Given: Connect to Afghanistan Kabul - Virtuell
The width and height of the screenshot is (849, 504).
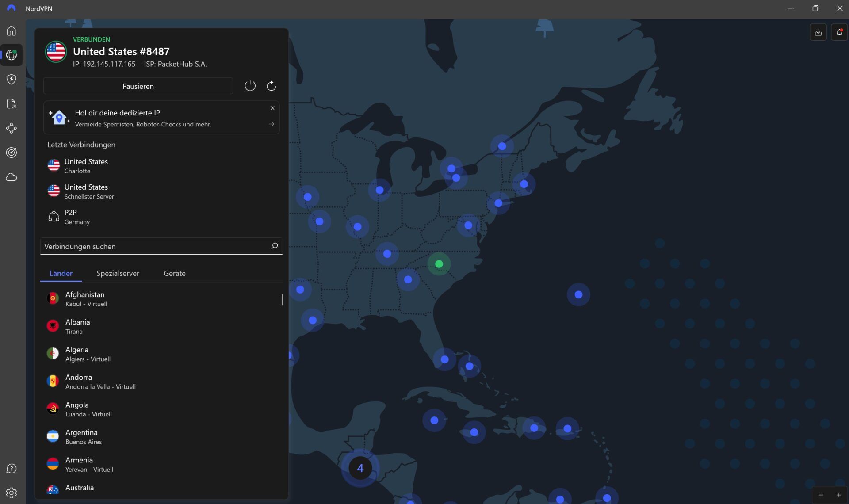Looking at the screenshot, I should 161,299.
